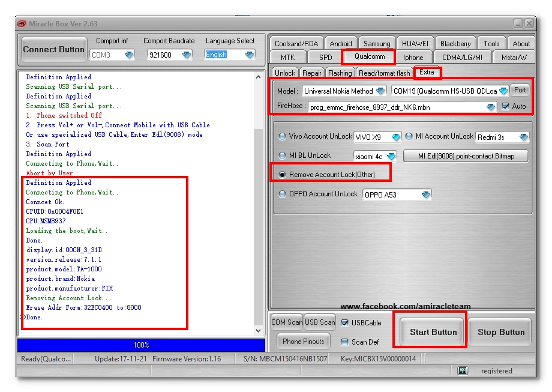Click the Port button
This screenshot has width=552, height=392.
pos(520,90)
